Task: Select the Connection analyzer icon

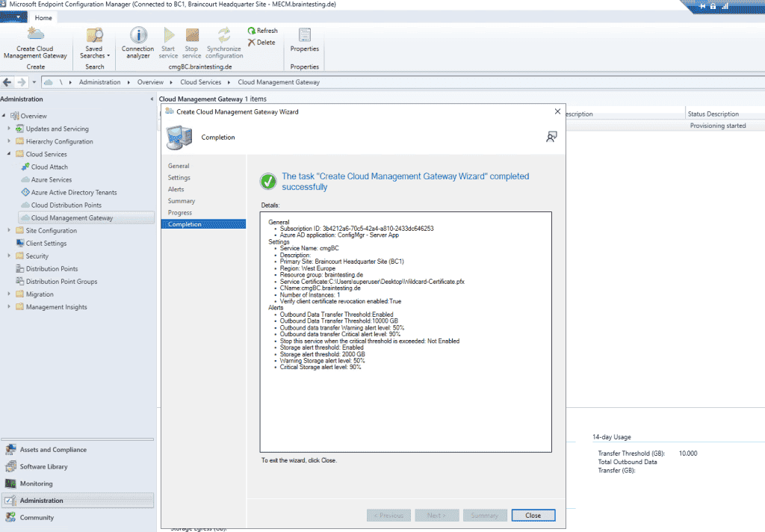Action: click(137, 41)
